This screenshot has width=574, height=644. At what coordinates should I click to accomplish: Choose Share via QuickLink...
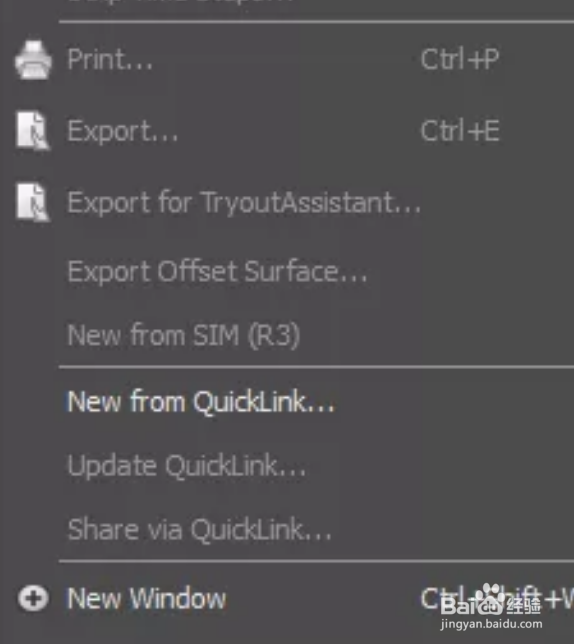click(200, 529)
